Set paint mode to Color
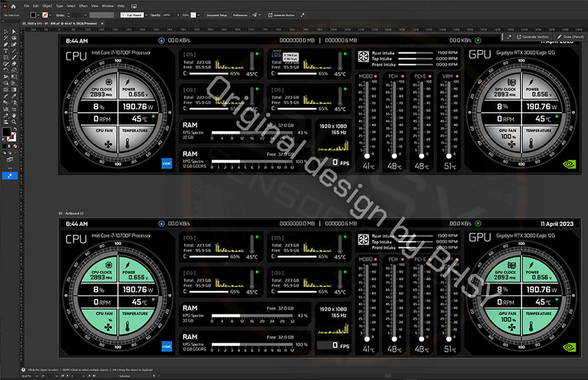 tap(4, 146)
